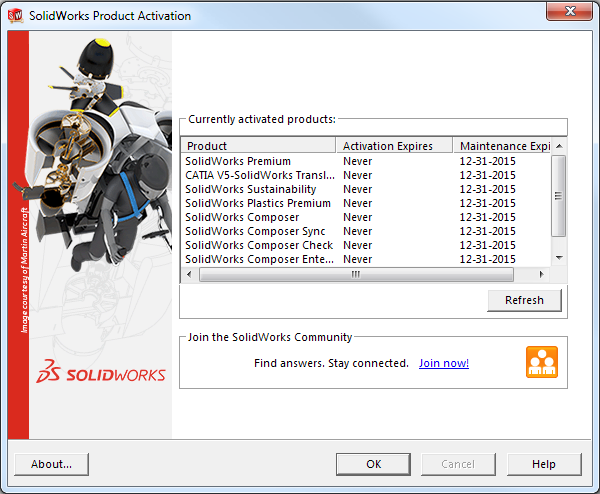
Task: Click the horizontal scrollbar right arrow
Action: click(x=541, y=274)
